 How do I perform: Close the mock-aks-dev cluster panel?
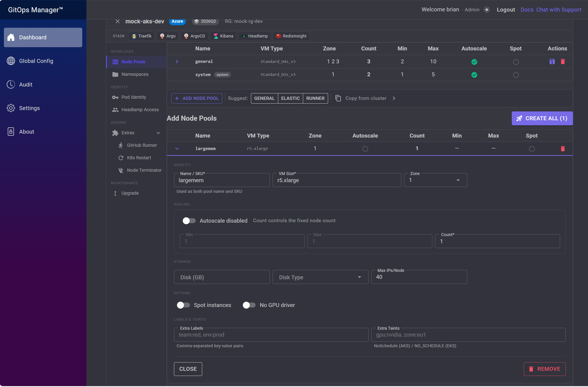point(118,21)
